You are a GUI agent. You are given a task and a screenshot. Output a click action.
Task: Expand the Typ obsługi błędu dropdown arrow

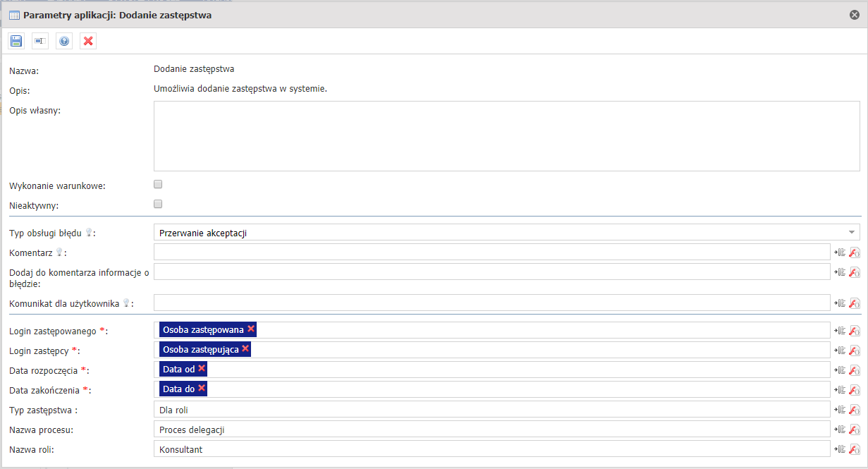pyautogui.click(x=853, y=232)
